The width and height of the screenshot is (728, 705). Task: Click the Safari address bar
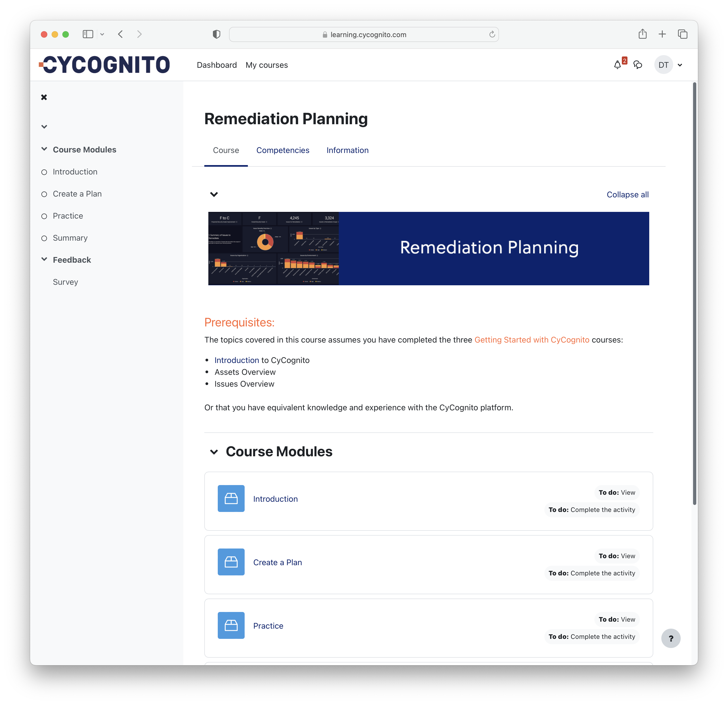364,34
